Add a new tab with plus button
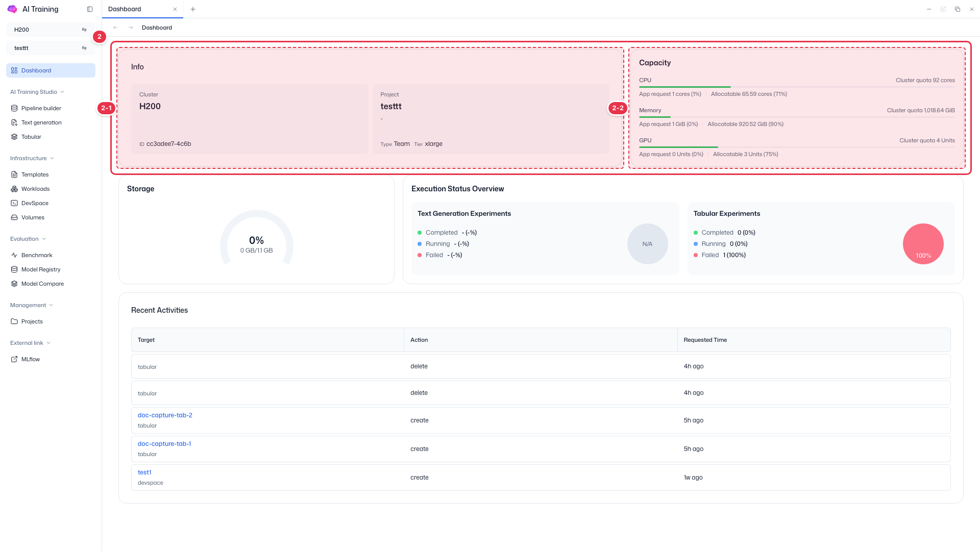This screenshot has width=980, height=551. [193, 9]
